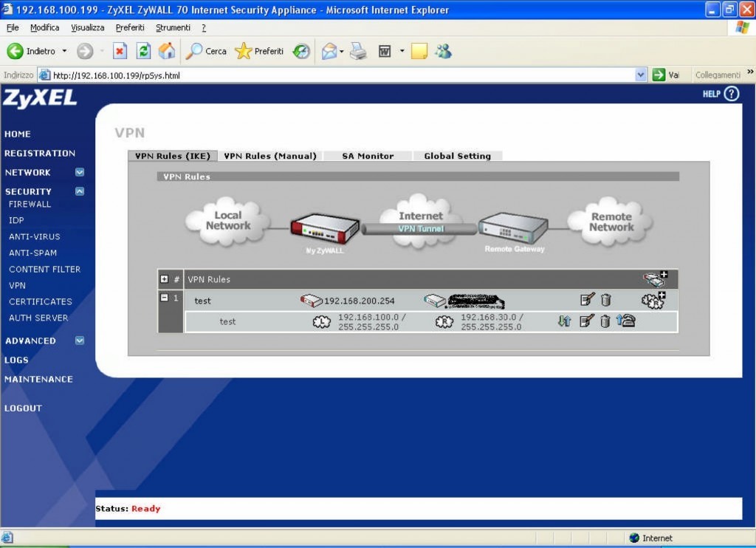This screenshot has height=548, width=756.
Task: Open the ANTI-SPAM sidebar link
Action: (32, 253)
